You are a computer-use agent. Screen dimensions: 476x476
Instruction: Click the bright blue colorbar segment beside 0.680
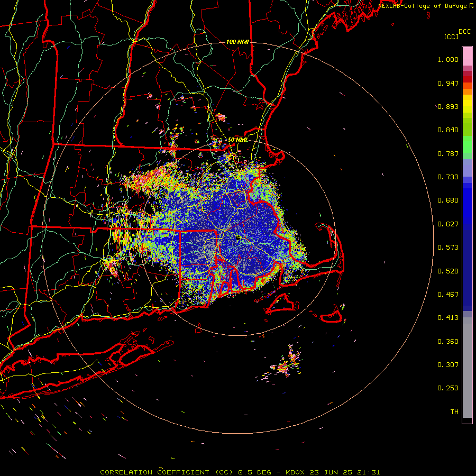point(467,204)
